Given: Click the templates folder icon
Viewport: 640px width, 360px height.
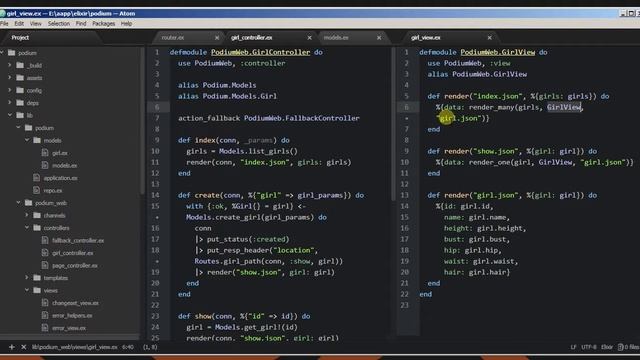Looking at the screenshot, I should point(37,278).
